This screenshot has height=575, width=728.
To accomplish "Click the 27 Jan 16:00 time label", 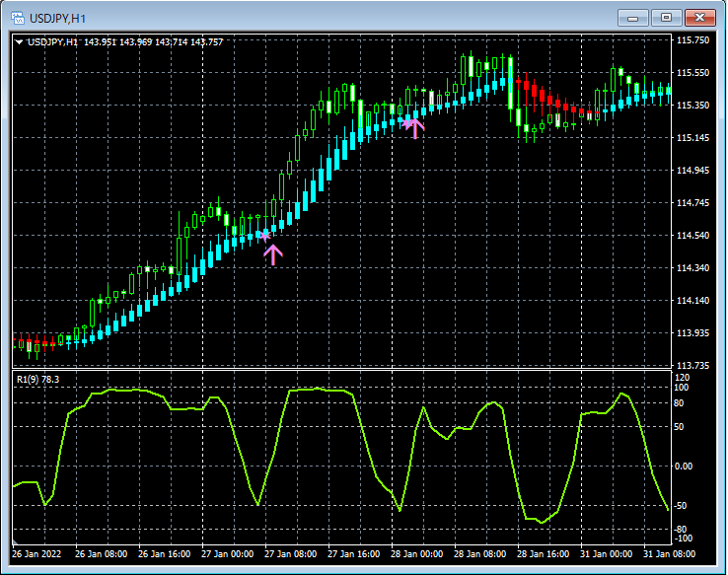I will [x=354, y=553].
